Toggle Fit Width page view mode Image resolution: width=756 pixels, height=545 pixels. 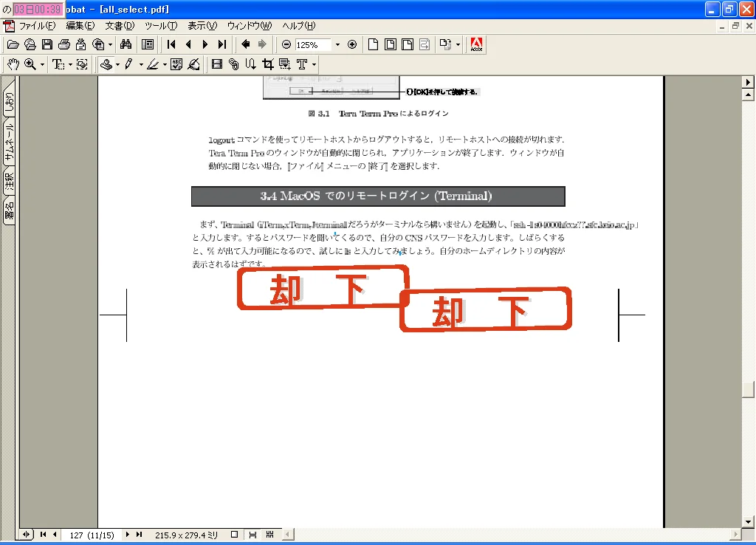[407, 44]
